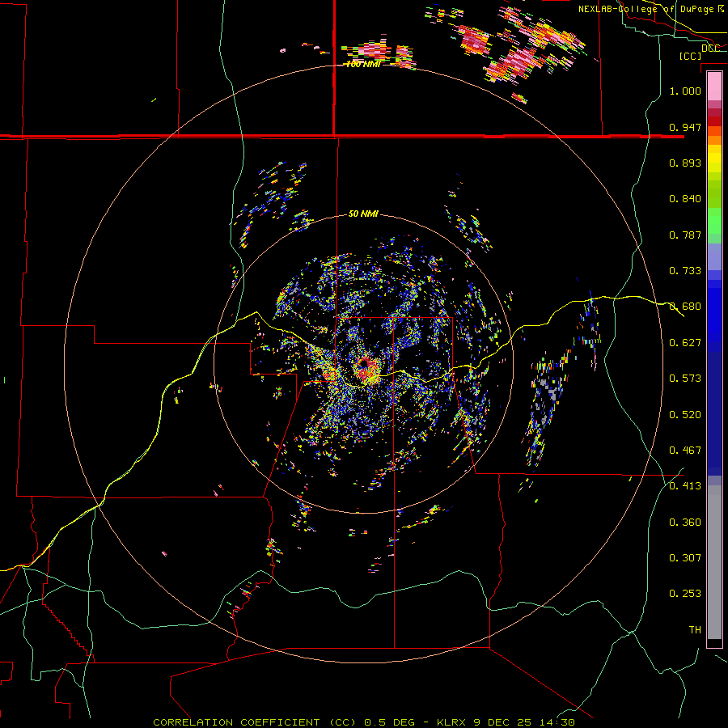The height and width of the screenshot is (728, 728).
Task: Select the 0.253 scale value
Action: [685, 594]
